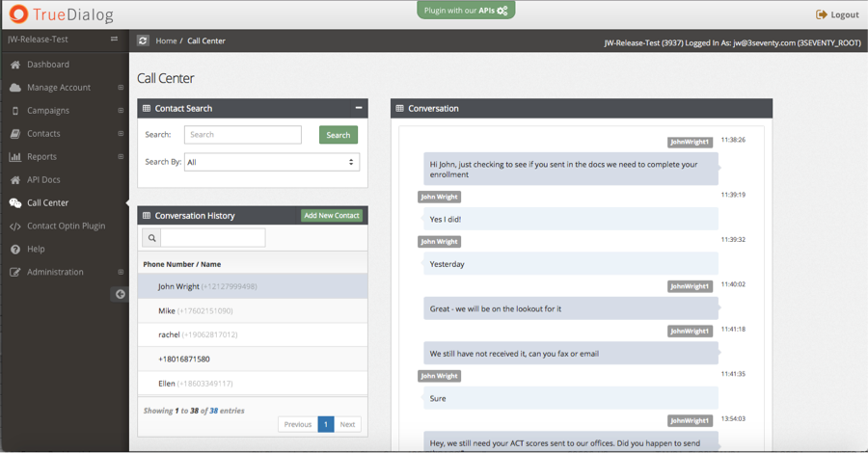Open Contacts in the sidebar
Screen dimensions: 868x453
(x=43, y=134)
